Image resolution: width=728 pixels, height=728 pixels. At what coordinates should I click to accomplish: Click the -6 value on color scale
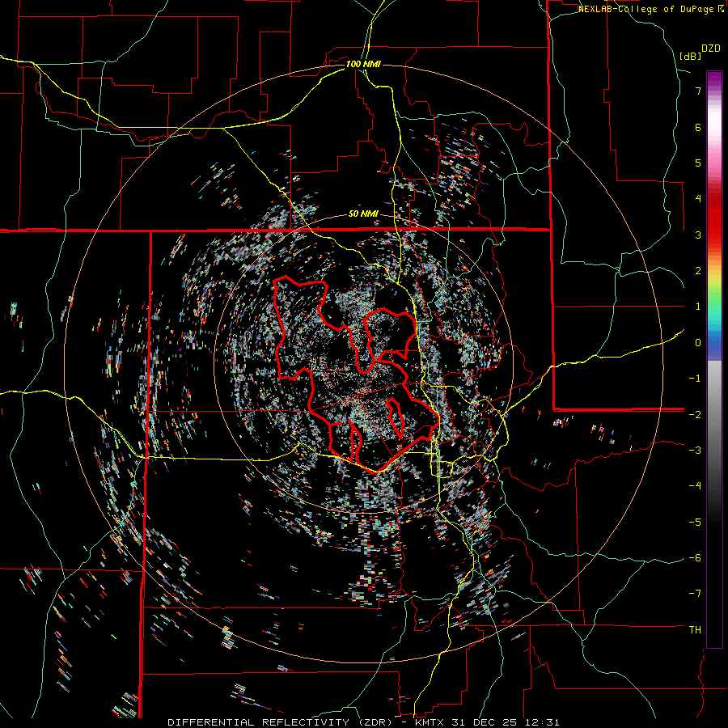(695, 558)
